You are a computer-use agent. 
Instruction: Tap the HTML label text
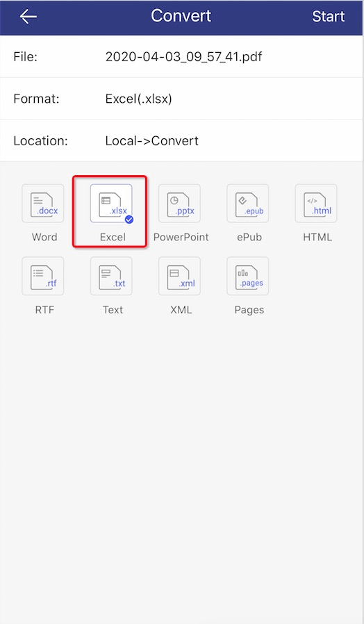point(317,237)
